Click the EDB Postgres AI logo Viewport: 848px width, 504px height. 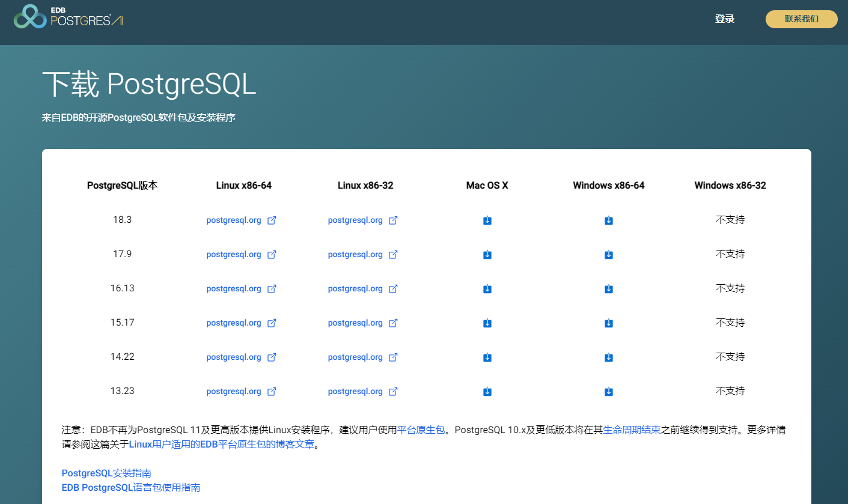[69, 16]
